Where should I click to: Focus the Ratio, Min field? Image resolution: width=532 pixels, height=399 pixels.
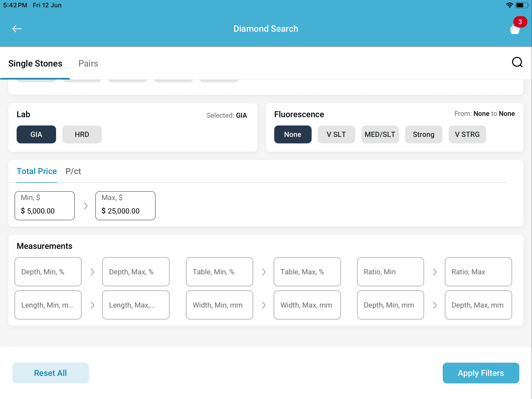tap(390, 271)
